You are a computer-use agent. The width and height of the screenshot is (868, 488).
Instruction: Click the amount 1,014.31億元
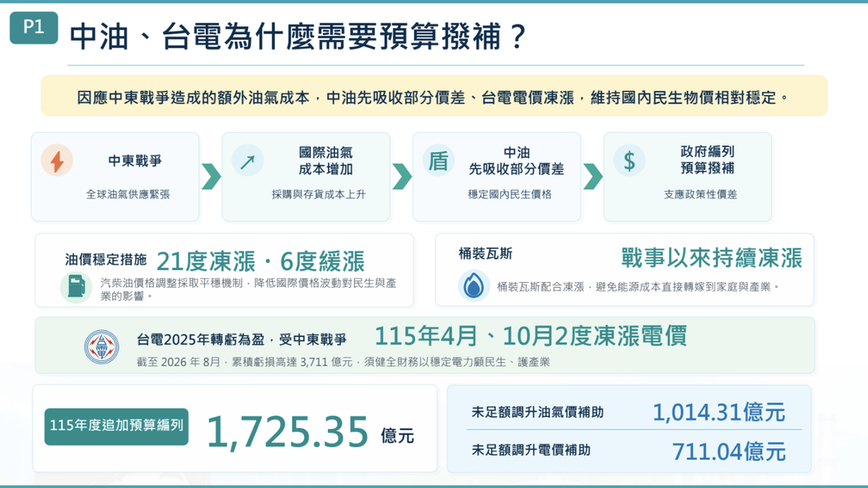(x=719, y=412)
